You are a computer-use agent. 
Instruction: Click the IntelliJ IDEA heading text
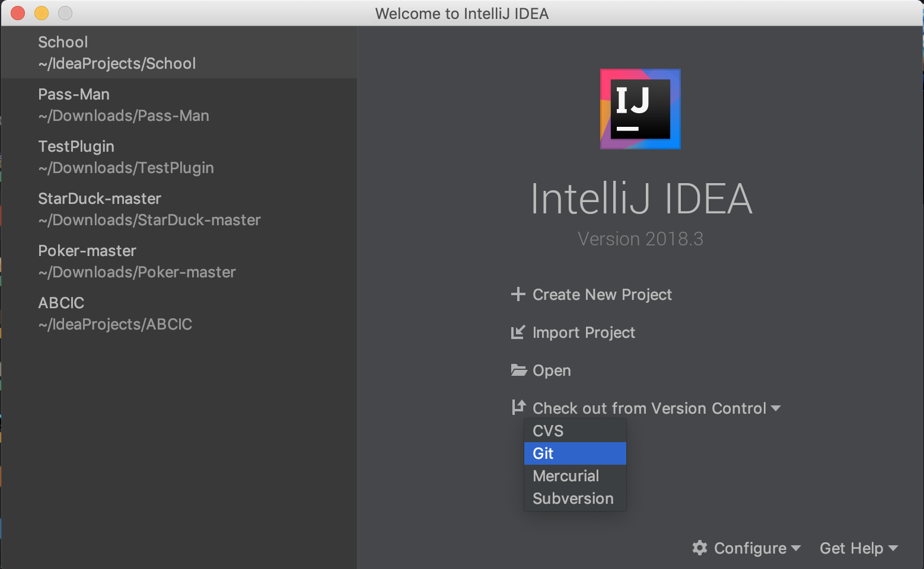(641, 199)
